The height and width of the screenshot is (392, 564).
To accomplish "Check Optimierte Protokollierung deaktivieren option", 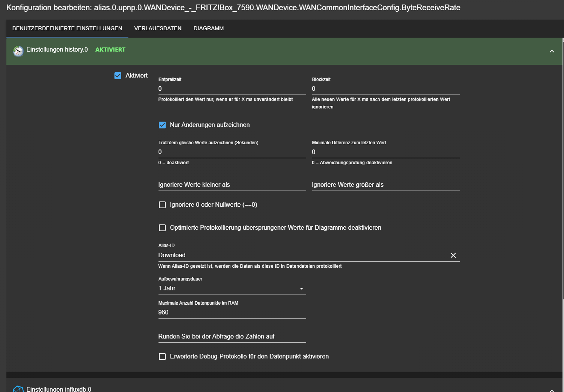I will pos(162,228).
